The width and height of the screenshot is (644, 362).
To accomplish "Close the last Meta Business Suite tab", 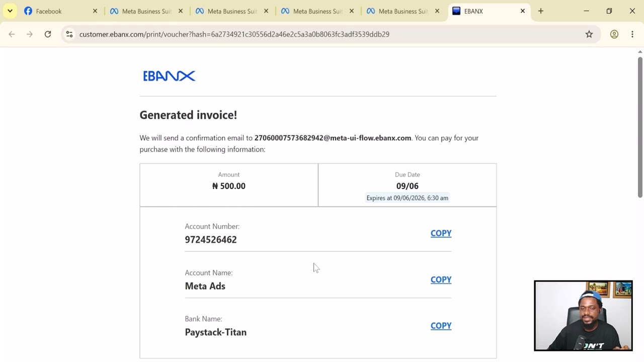I will (x=437, y=11).
